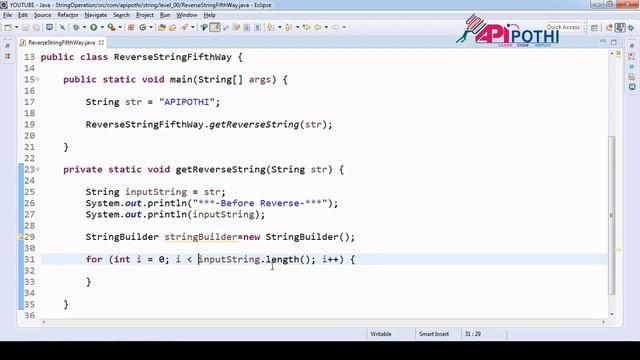Click the Back navigation arrow icon
The height and width of the screenshot is (360, 640).
[x=317, y=27]
